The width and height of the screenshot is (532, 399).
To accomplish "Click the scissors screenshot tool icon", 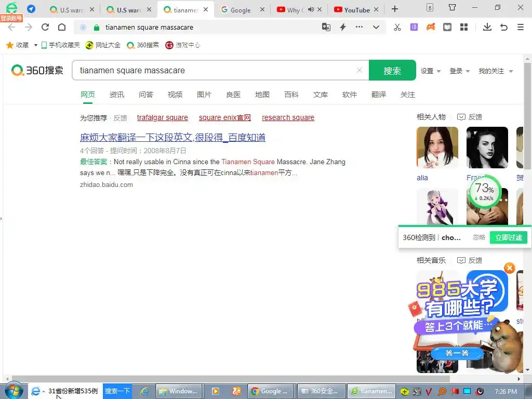I will tap(397, 27).
